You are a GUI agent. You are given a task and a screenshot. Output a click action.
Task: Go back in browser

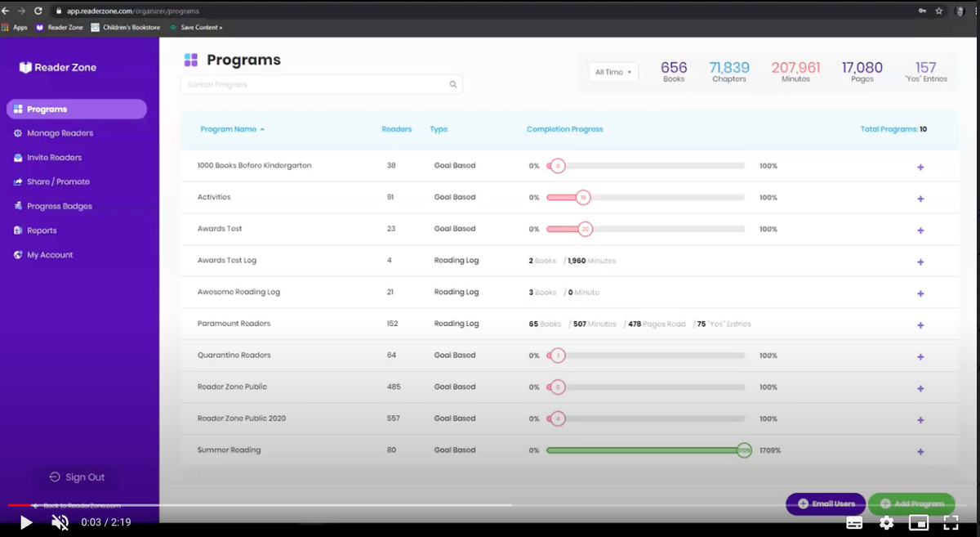point(6,11)
